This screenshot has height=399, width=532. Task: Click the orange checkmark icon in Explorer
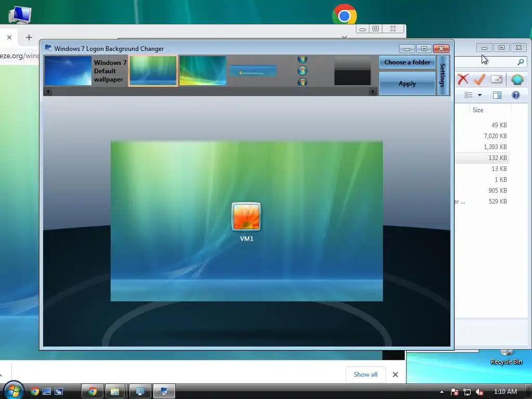pyautogui.click(x=480, y=79)
